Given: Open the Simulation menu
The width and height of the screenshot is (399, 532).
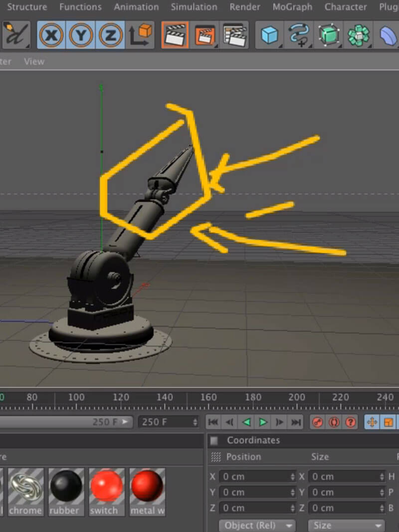Looking at the screenshot, I should 194,7.
